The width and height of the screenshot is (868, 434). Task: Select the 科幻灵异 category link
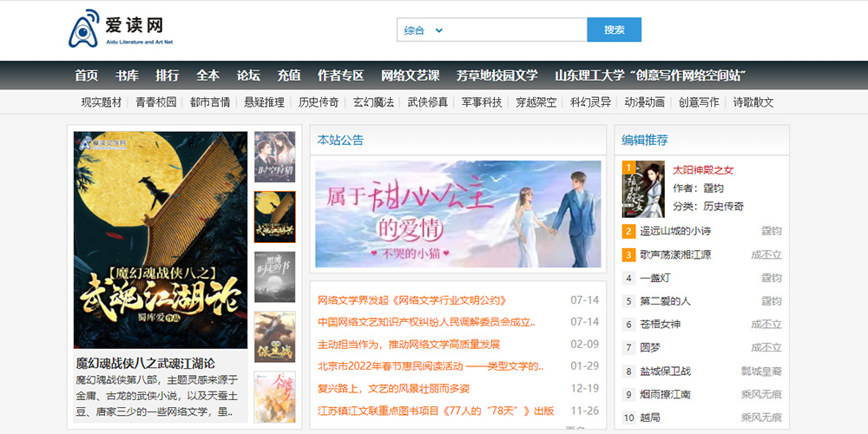tap(590, 102)
